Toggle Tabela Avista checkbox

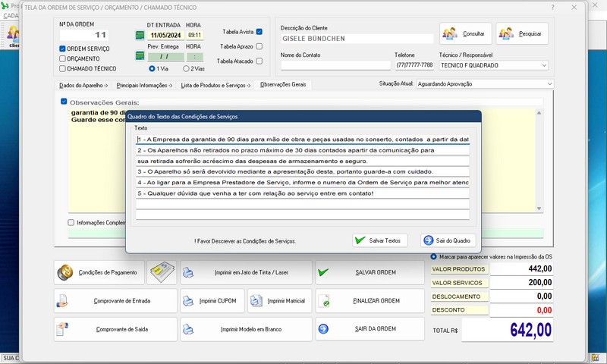[259, 32]
